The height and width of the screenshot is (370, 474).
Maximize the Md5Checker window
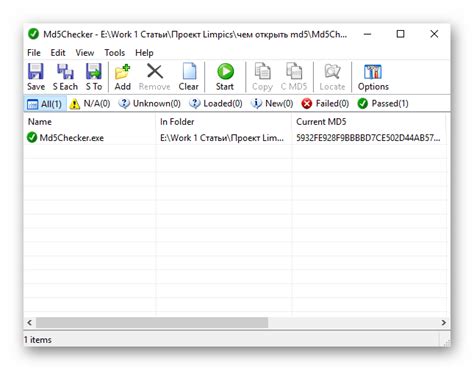400,34
